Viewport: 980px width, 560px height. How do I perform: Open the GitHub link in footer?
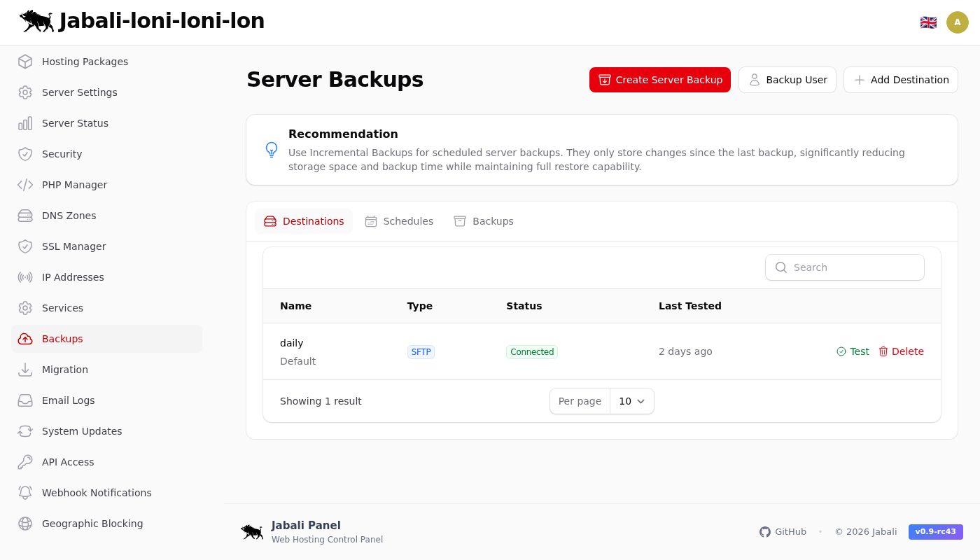click(783, 532)
